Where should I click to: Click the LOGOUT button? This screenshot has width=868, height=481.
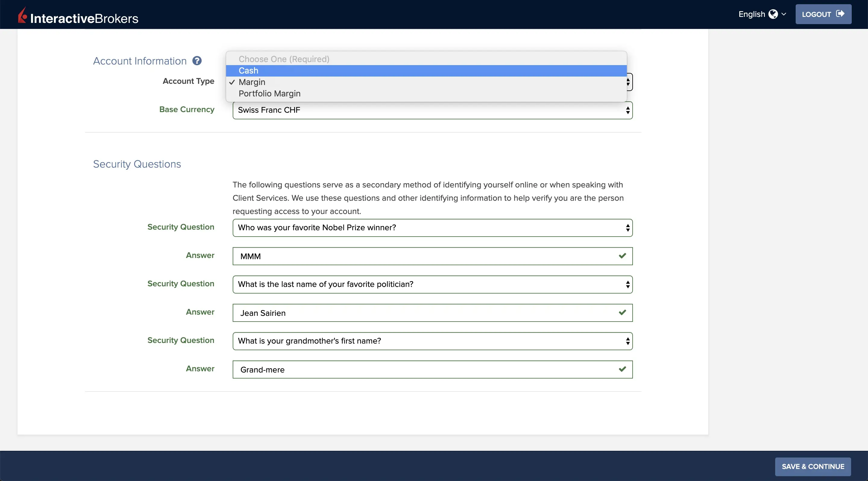tap(823, 14)
